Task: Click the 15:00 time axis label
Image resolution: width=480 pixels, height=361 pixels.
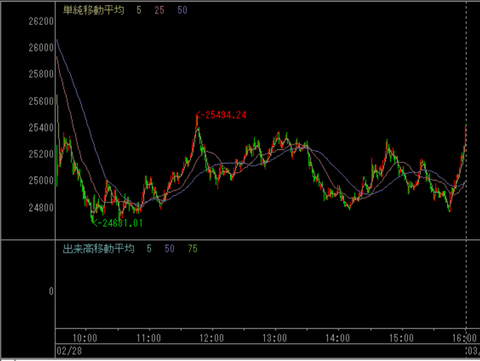Action: (401, 338)
